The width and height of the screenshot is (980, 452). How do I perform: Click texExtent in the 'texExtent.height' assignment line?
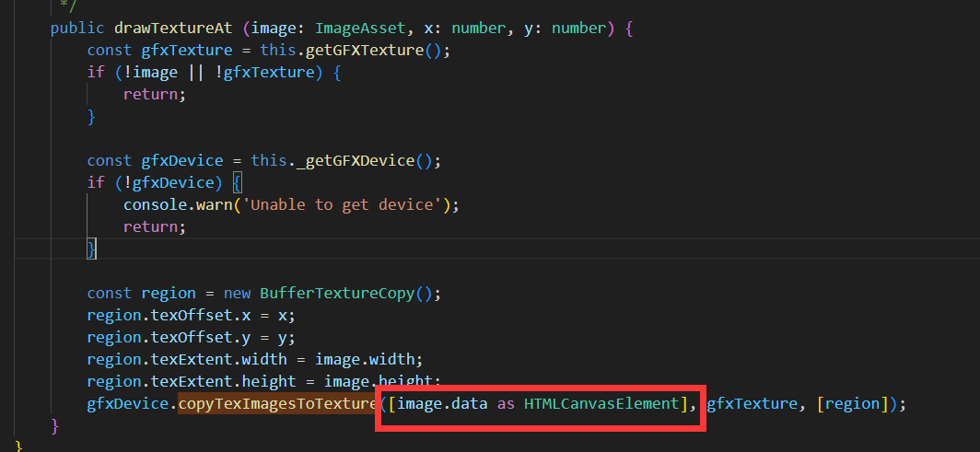coord(192,381)
